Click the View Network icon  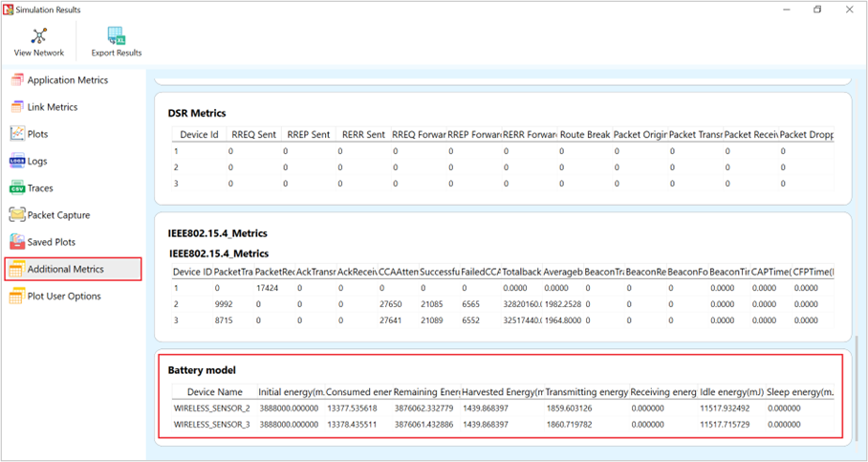[x=39, y=36]
